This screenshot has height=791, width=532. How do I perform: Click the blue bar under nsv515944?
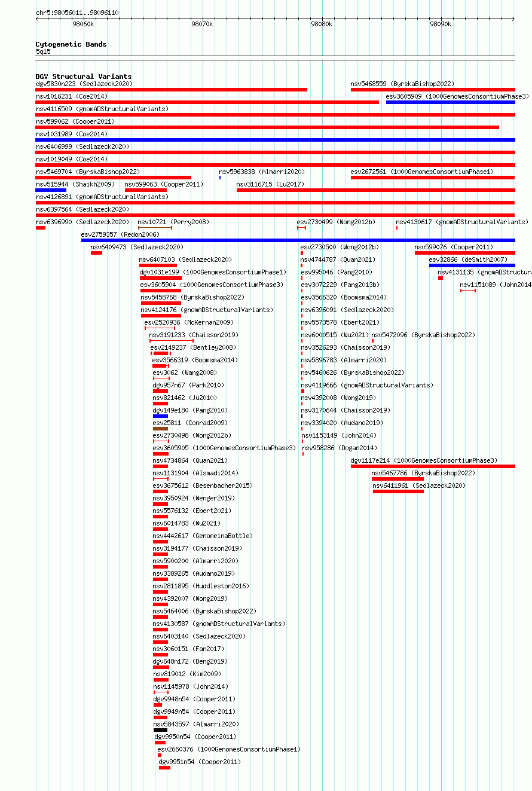[x=51, y=190]
